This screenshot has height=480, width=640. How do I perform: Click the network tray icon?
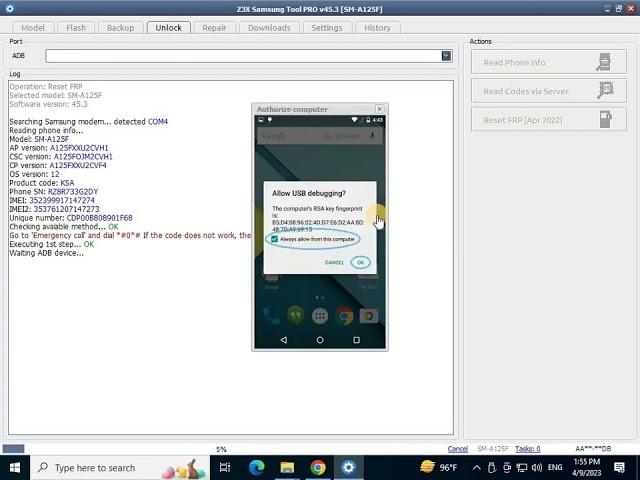coord(522,468)
